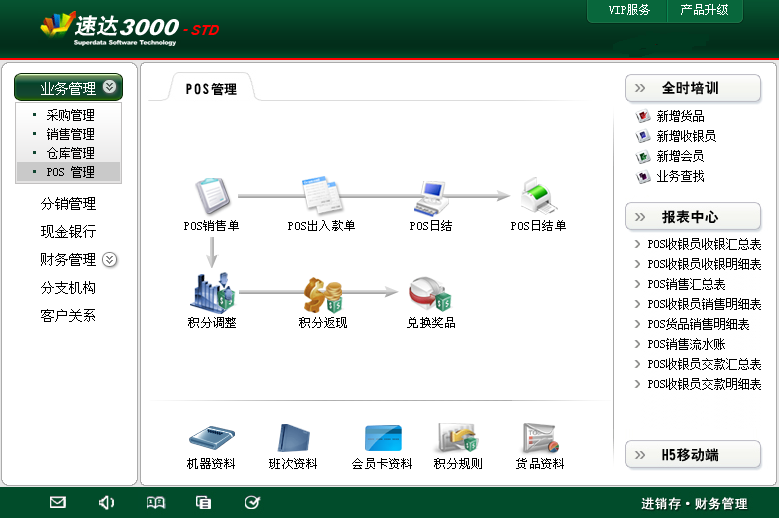Click the VIP服务 button
This screenshot has width=779, height=518.
pos(629,10)
